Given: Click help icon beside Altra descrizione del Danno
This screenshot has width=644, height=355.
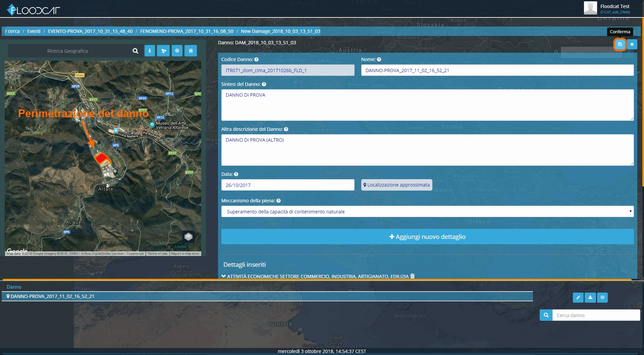Looking at the screenshot, I should tap(286, 129).
